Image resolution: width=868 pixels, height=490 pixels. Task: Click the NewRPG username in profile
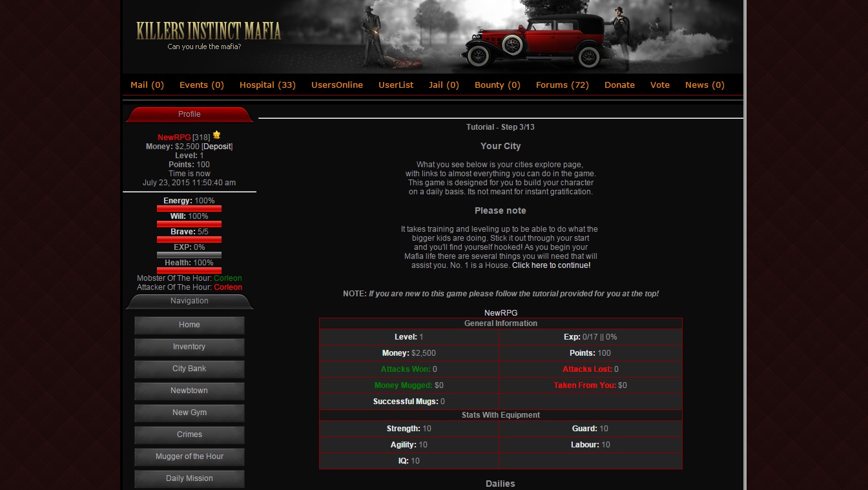[x=174, y=138]
